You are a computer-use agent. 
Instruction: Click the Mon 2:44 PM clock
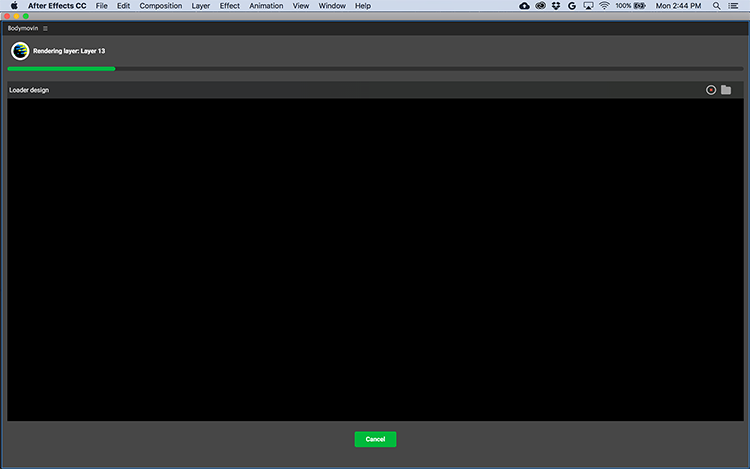(x=678, y=6)
